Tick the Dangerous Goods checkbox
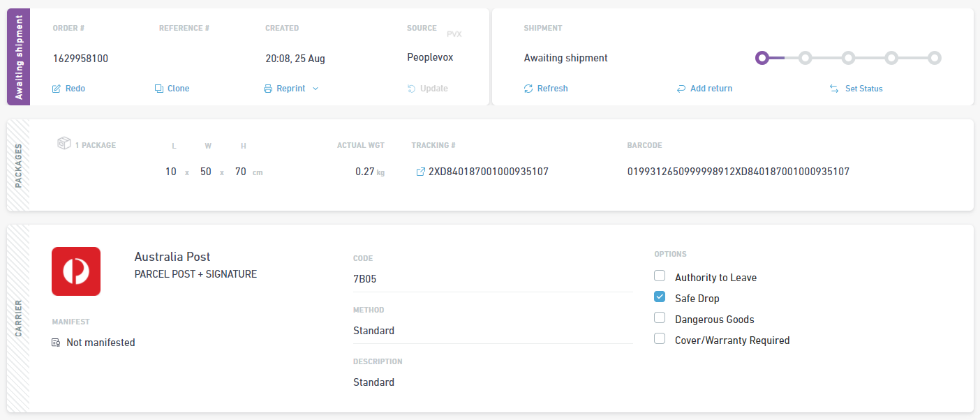This screenshot has width=980, height=420. (x=660, y=318)
